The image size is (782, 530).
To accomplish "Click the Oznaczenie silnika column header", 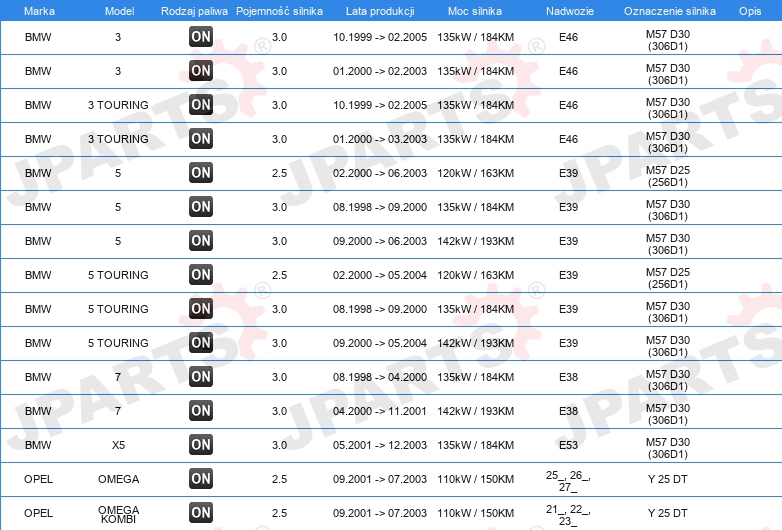I will [670, 11].
